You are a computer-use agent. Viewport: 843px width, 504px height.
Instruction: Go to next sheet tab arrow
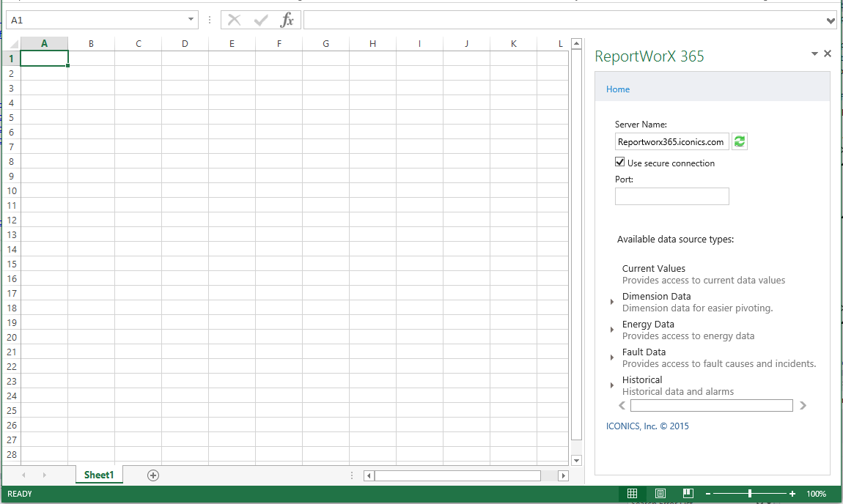(44, 475)
